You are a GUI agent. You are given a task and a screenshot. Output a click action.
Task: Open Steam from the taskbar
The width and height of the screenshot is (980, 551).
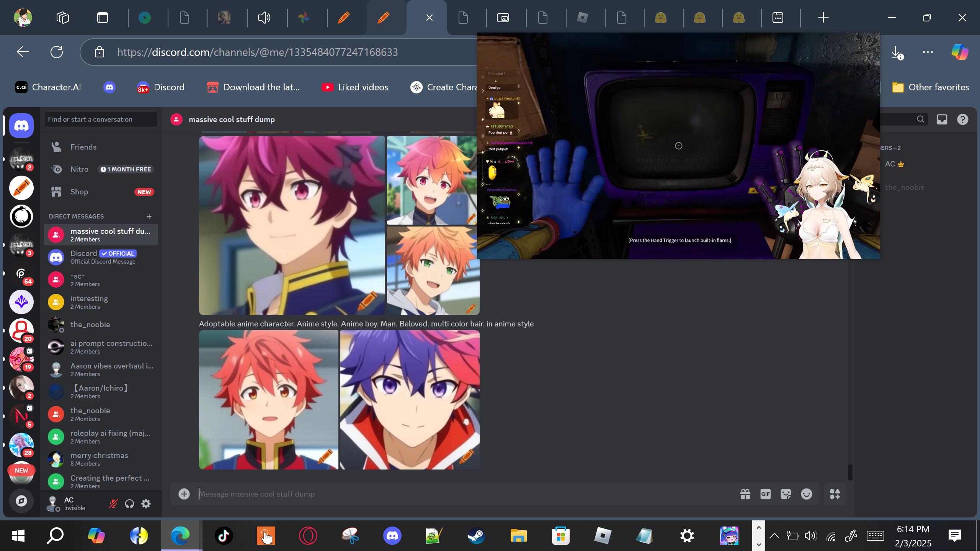[476, 536]
